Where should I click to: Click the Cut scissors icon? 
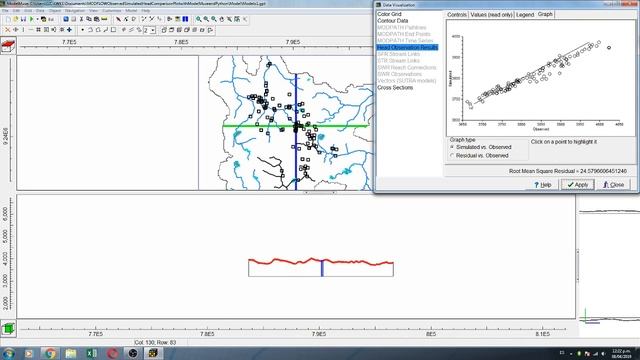click(x=81, y=19)
